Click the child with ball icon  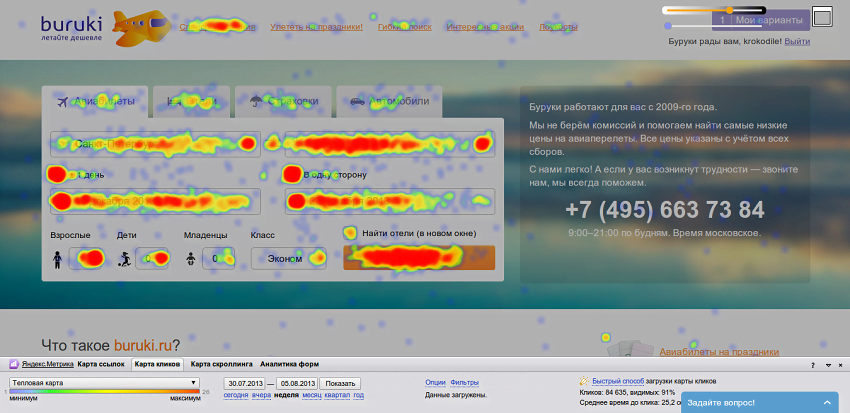tap(125, 260)
